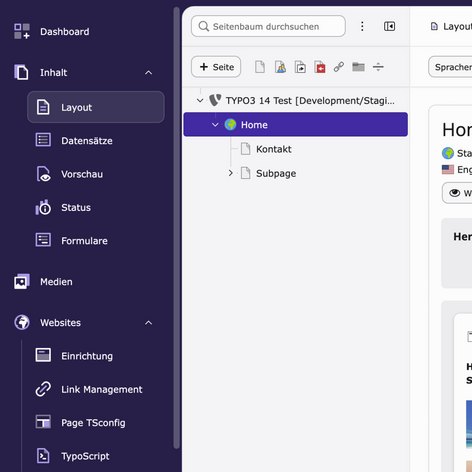Open the Dashboard module
This screenshot has height=472, width=472.
tap(65, 32)
